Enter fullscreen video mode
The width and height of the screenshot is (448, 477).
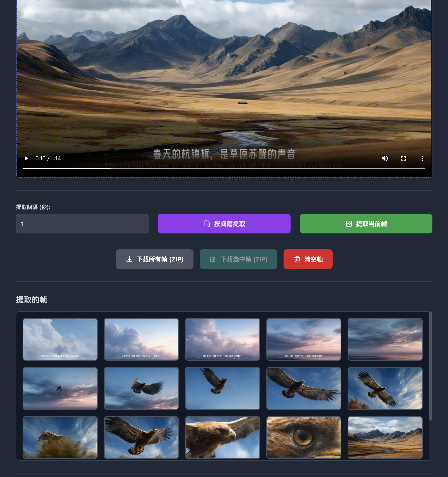pos(404,158)
